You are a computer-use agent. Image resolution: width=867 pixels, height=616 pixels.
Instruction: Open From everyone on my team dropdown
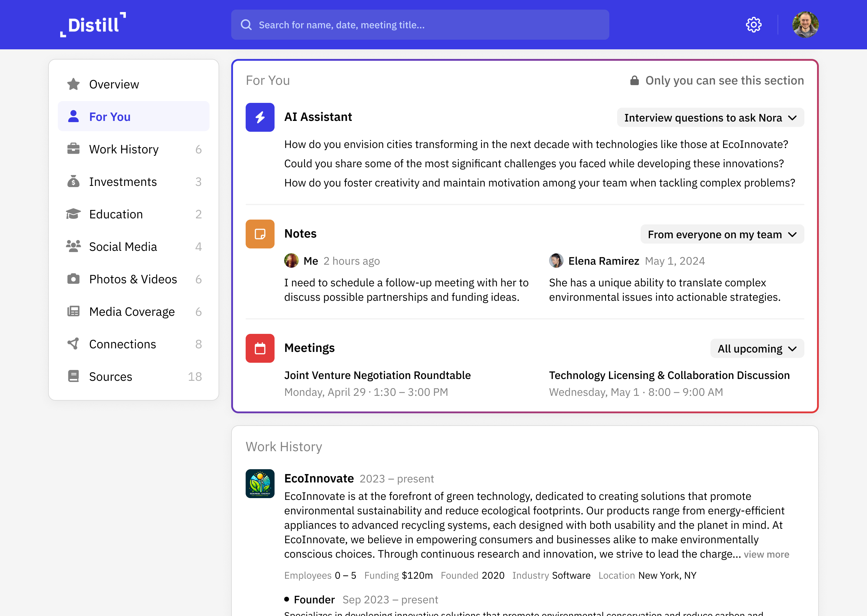point(722,234)
